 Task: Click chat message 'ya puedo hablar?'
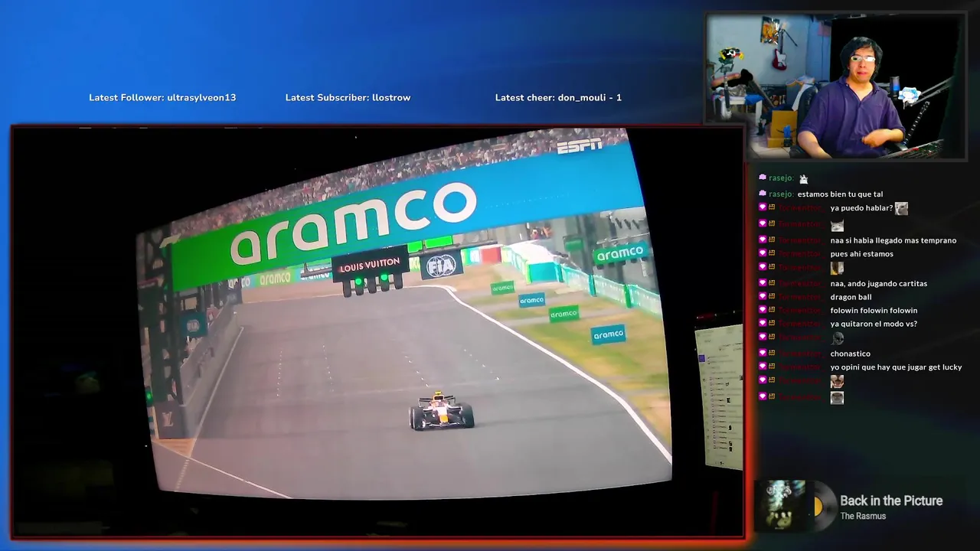click(x=861, y=208)
